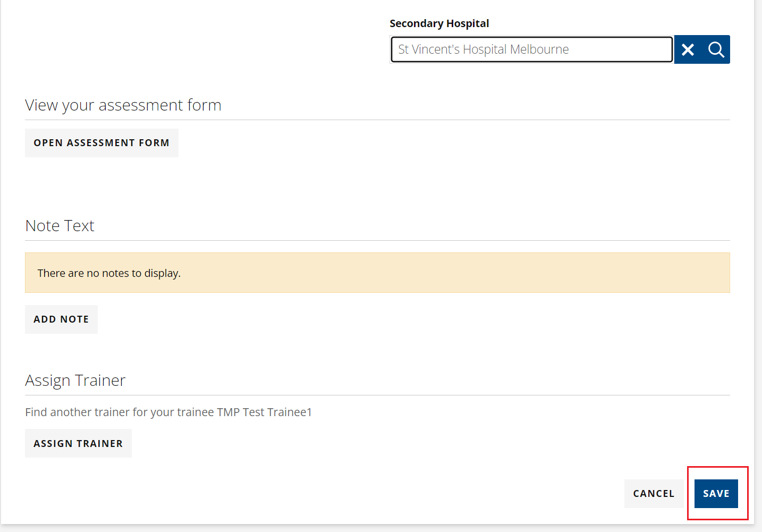Click the Assign Trainer button

tap(78, 443)
